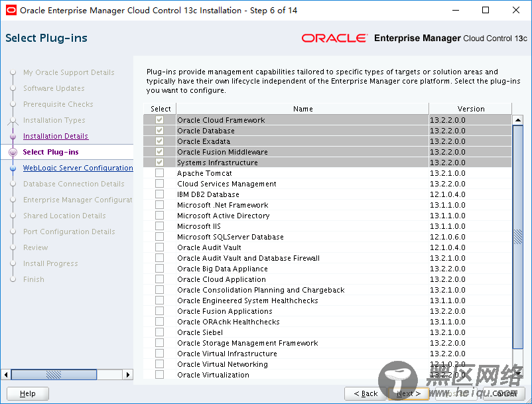Click the Oracle Exadata checked checkbox
This screenshot has height=404, width=532.
[x=159, y=141]
